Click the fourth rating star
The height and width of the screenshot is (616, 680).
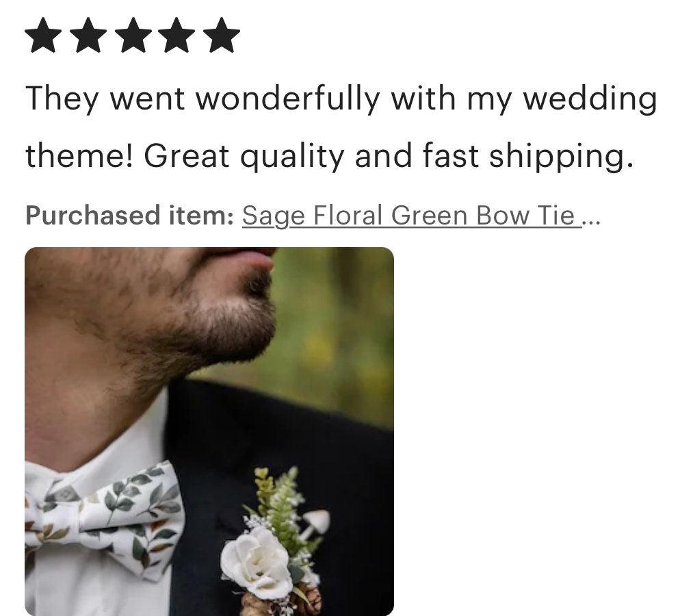click(x=177, y=35)
